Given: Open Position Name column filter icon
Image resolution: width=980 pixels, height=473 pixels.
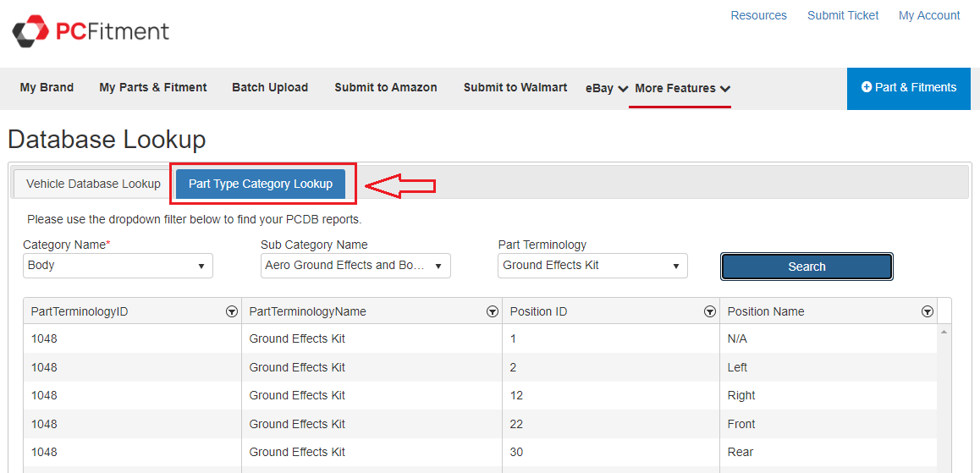Looking at the screenshot, I should pyautogui.click(x=927, y=311).
